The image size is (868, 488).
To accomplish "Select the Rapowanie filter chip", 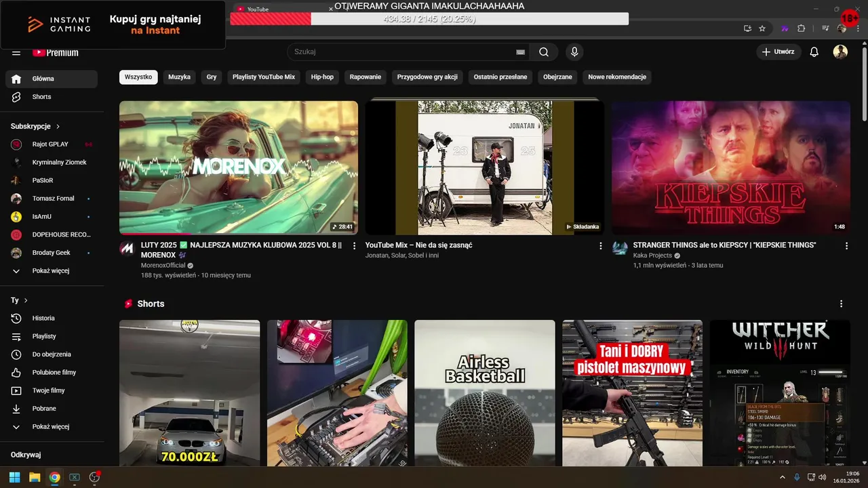I will pyautogui.click(x=366, y=77).
